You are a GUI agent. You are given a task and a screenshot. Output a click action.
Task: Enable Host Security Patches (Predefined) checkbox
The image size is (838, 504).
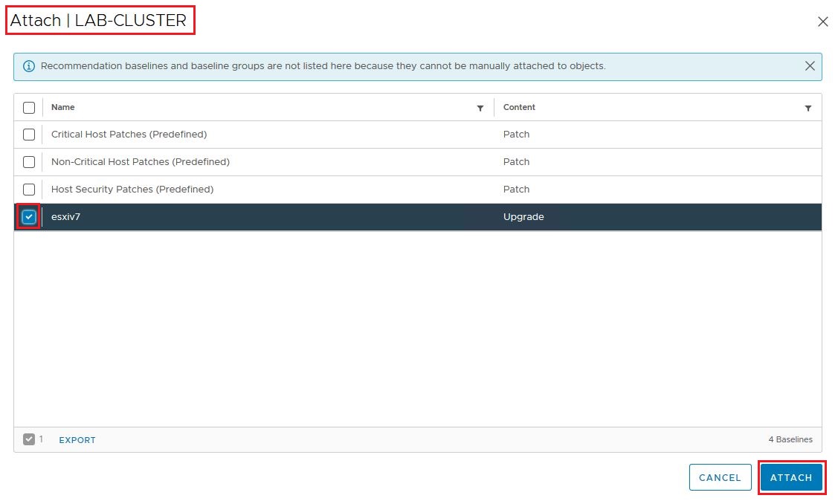point(29,190)
